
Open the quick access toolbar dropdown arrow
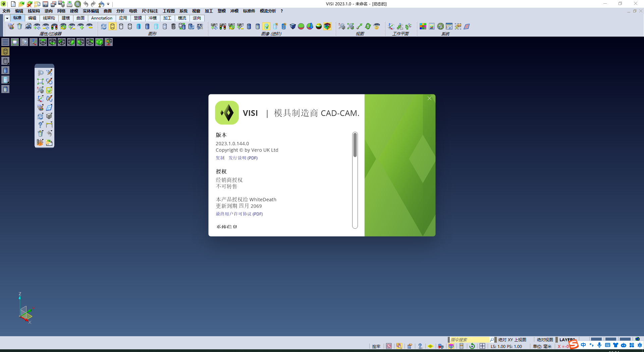(108, 4)
